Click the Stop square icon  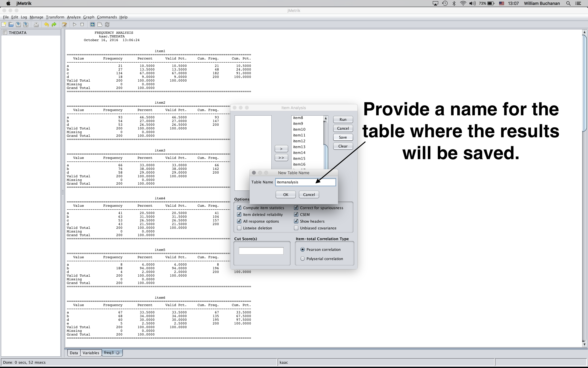pos(82,25)
